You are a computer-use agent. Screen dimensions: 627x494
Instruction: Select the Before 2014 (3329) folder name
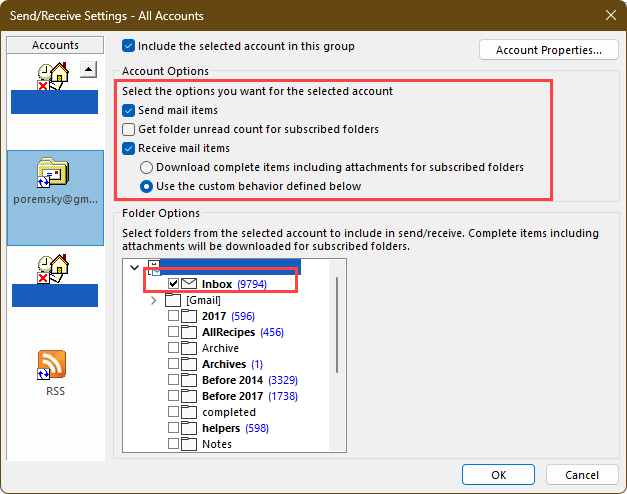[x=250, y=380]
